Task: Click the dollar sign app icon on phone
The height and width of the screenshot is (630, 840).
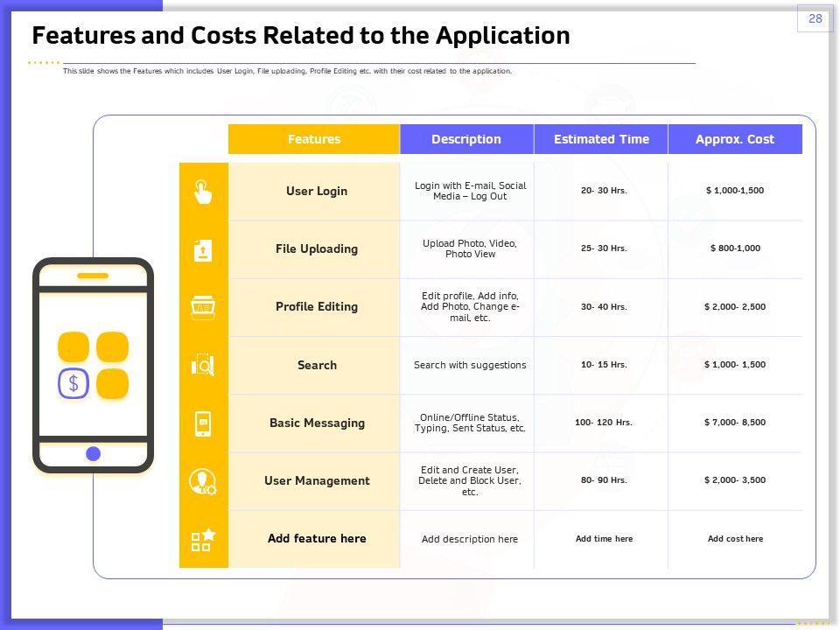Action: tap(73, 383)
